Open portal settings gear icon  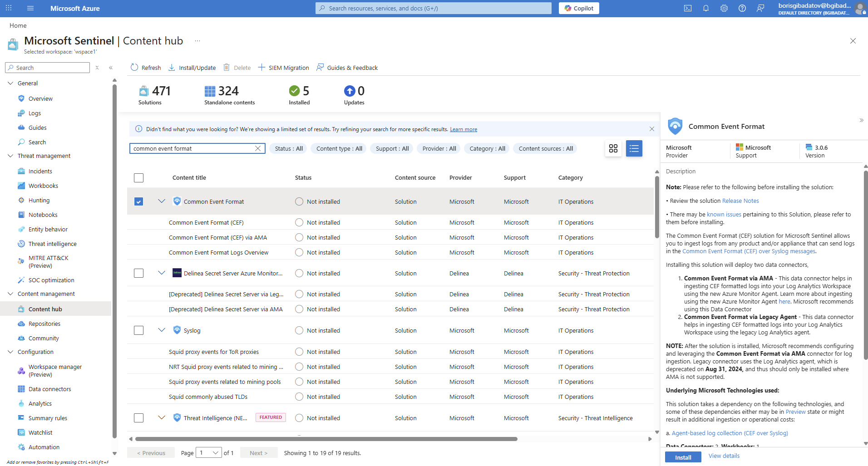(724, 8)
